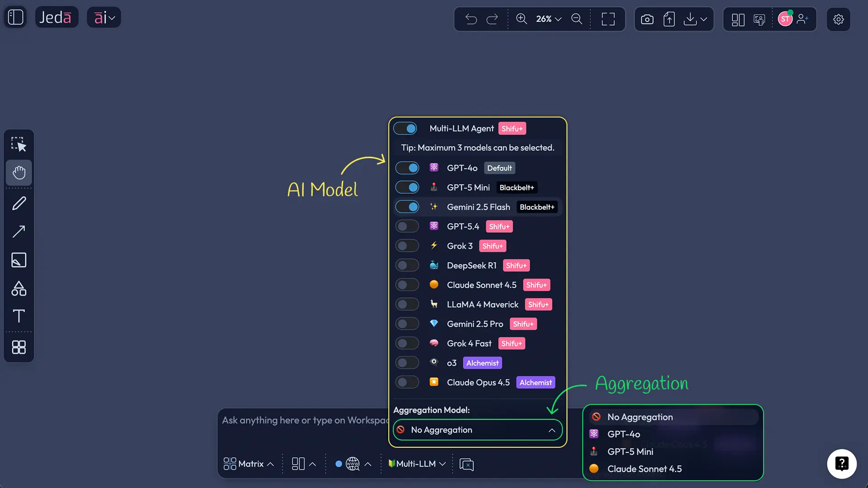Click the web search globe icon
The height and width of the screenshot is (488, 868).
[352, 464]
